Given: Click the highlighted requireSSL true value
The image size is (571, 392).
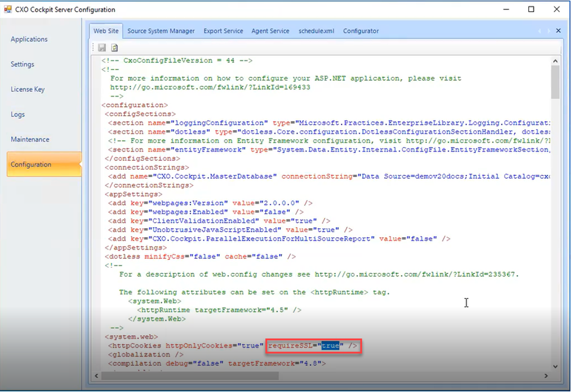Looking at the screenshot, I should (x=330, y=345).
